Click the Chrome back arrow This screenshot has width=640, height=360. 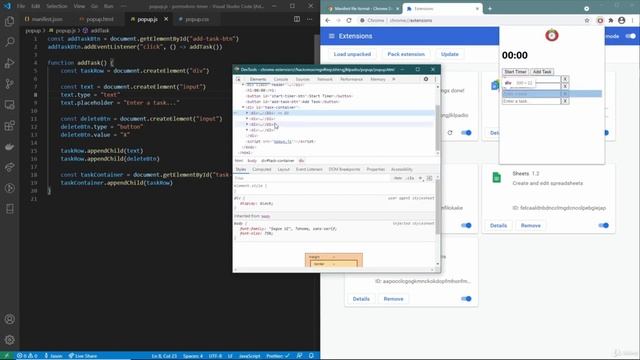click(x=328, y=20)
